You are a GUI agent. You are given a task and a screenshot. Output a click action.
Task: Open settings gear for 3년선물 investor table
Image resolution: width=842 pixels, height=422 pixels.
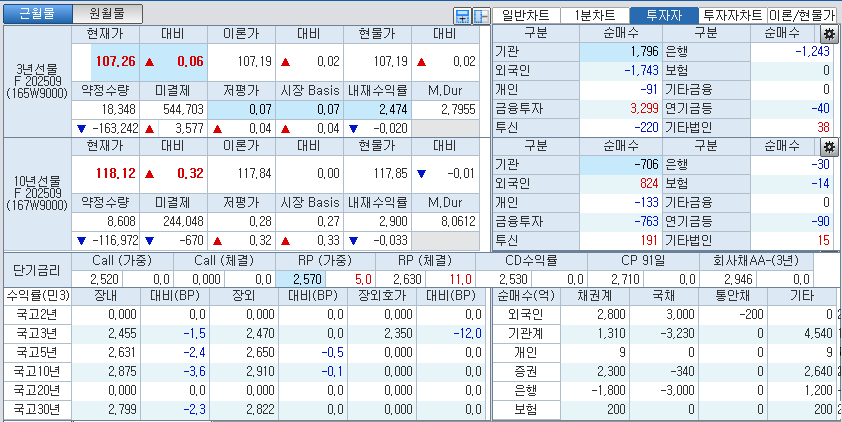pyautogui.click(x=829, y=34)
